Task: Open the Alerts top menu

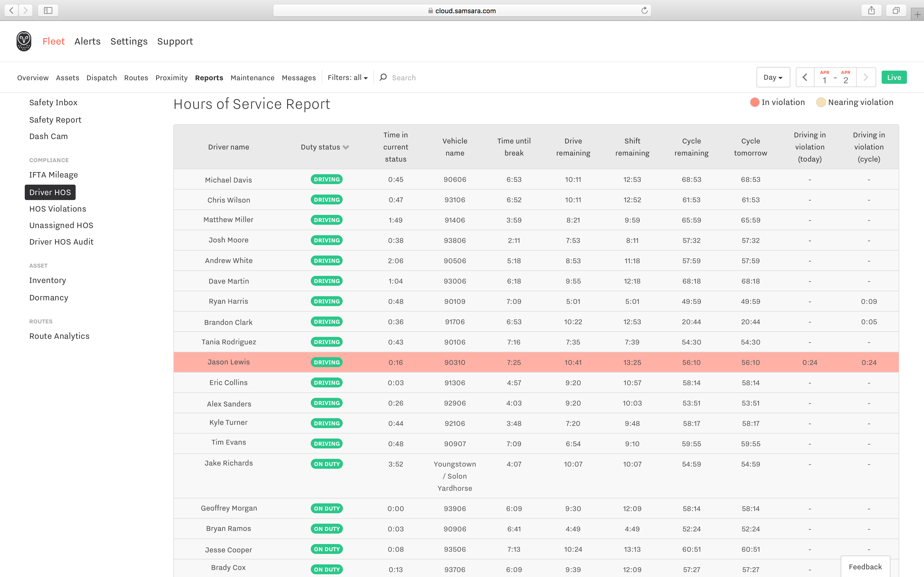Action: click(87, 41)
